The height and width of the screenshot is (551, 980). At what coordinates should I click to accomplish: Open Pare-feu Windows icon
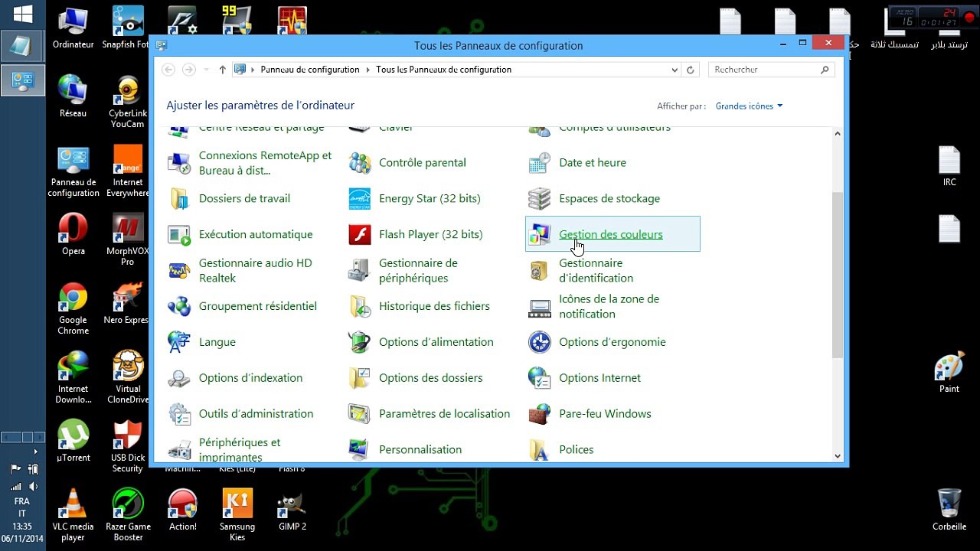(x=540, y=414)
